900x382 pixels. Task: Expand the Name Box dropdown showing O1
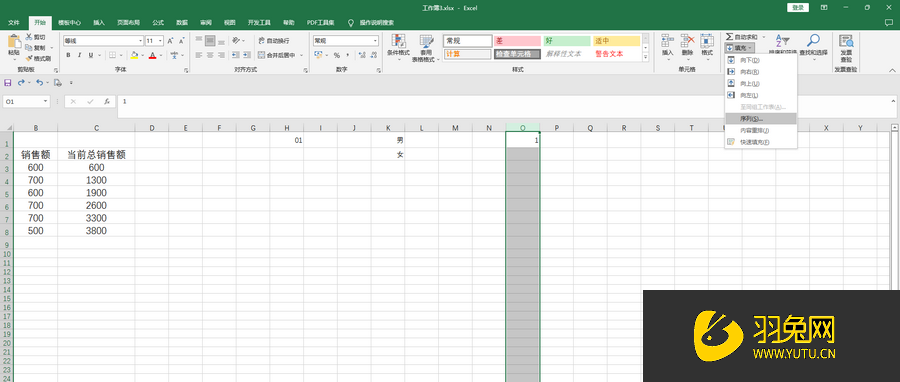46,102
